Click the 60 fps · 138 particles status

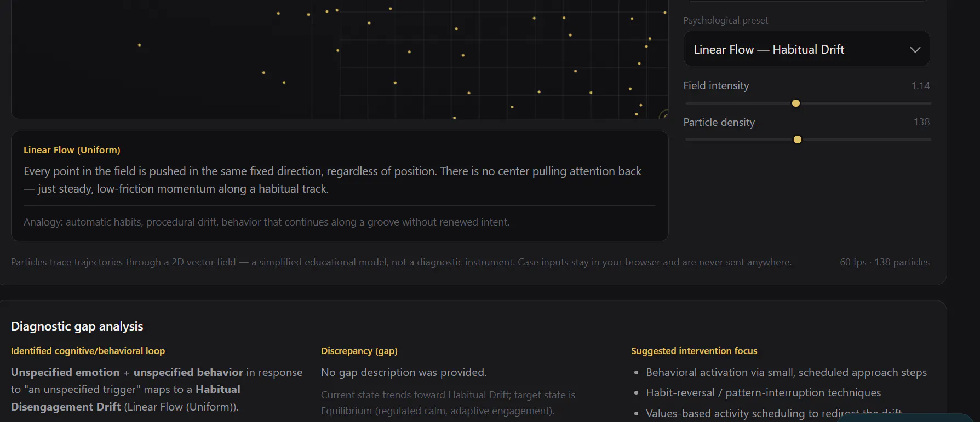point(885,262)
